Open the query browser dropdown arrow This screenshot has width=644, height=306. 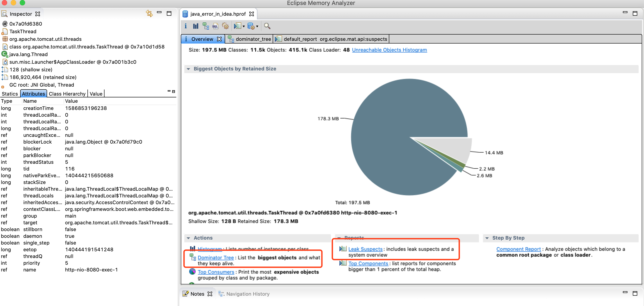pyautogui.click(x=257, y=26)
